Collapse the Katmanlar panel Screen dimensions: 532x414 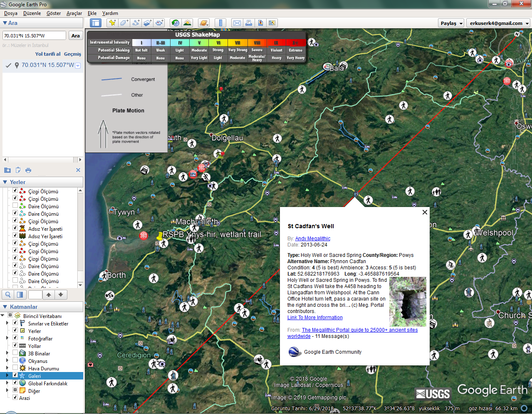5,307
